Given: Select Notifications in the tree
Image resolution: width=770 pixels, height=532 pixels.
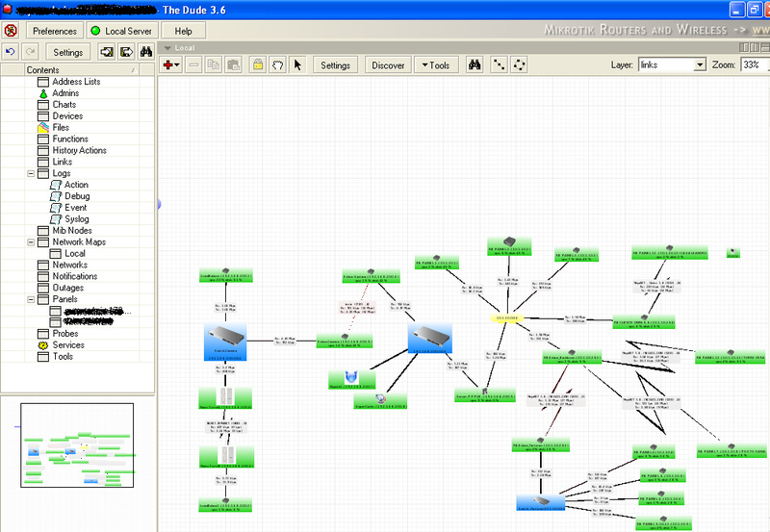Looking at the screenshot, I should [x=75, y=276].
